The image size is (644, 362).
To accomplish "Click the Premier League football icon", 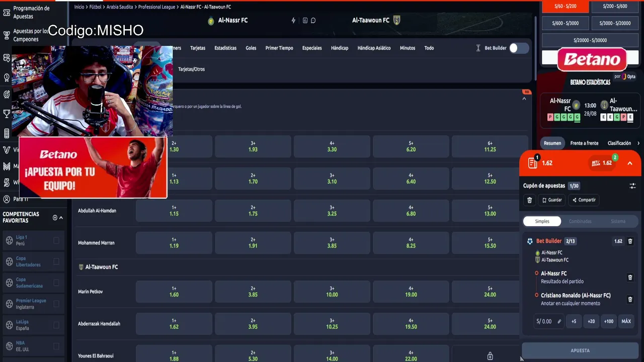I will (x=9, y=304).
